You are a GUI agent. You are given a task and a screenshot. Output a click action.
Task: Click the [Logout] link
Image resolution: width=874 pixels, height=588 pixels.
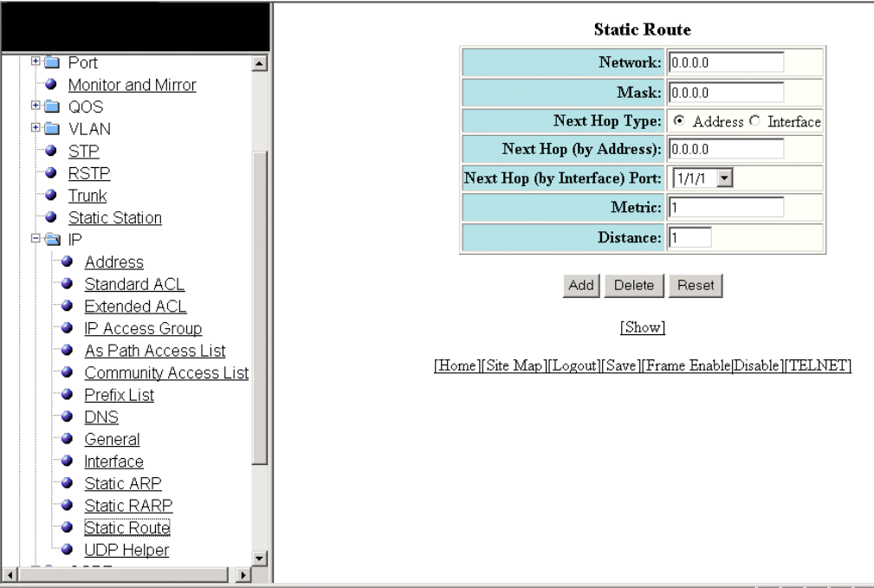point(574,365)
